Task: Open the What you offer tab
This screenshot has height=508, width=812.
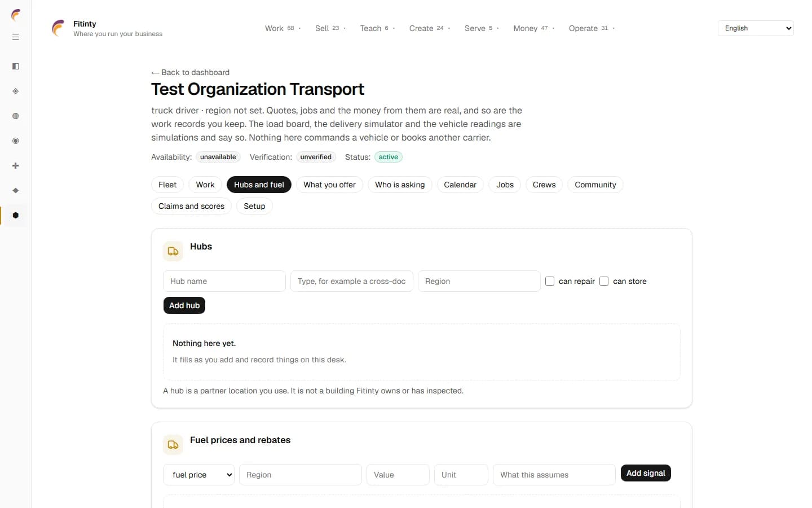Action: [x=329, y=185]
